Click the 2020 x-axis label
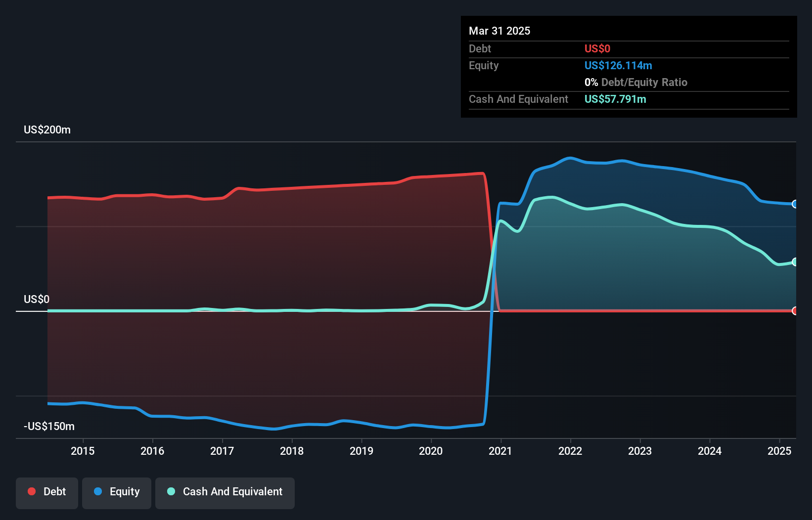Screen dimensions: 812x520 click(431, 451)
